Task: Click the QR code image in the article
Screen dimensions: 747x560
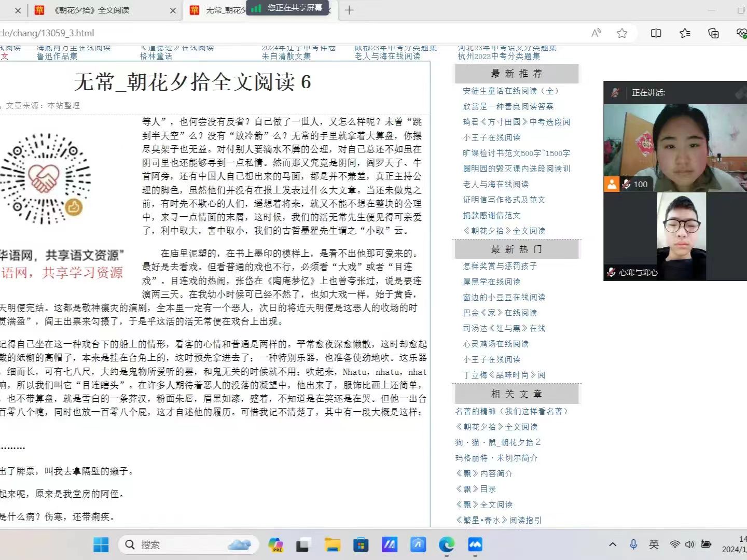Action: [x=46, y=179]
